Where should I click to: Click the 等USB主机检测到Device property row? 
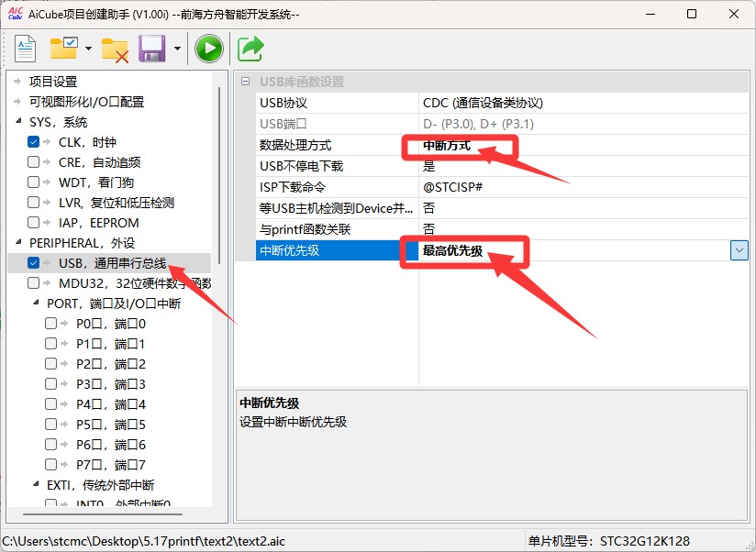[502, 208]
